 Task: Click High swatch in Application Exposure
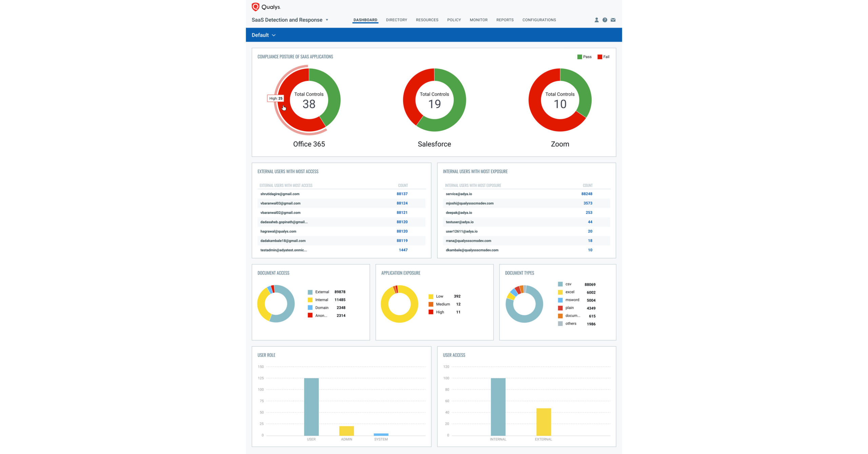click(x=431, y=312)
